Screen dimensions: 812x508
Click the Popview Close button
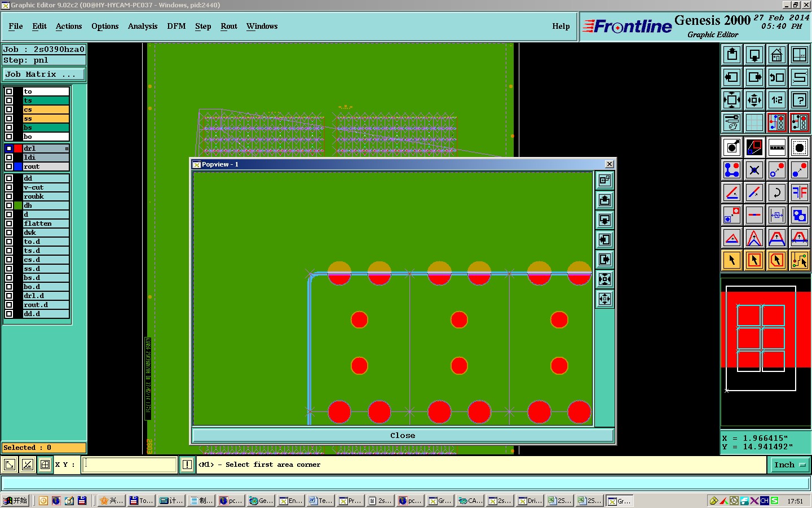coord(403,435)
